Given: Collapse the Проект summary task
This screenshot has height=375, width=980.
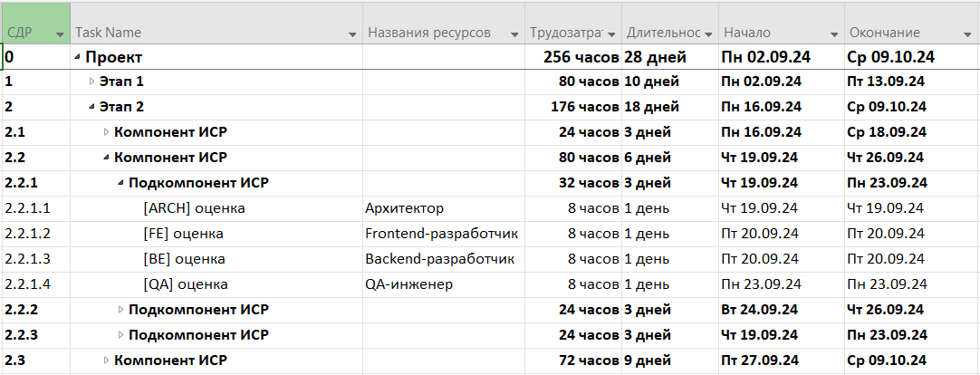Looking at the screenshot, I should (x=78, y=57).
